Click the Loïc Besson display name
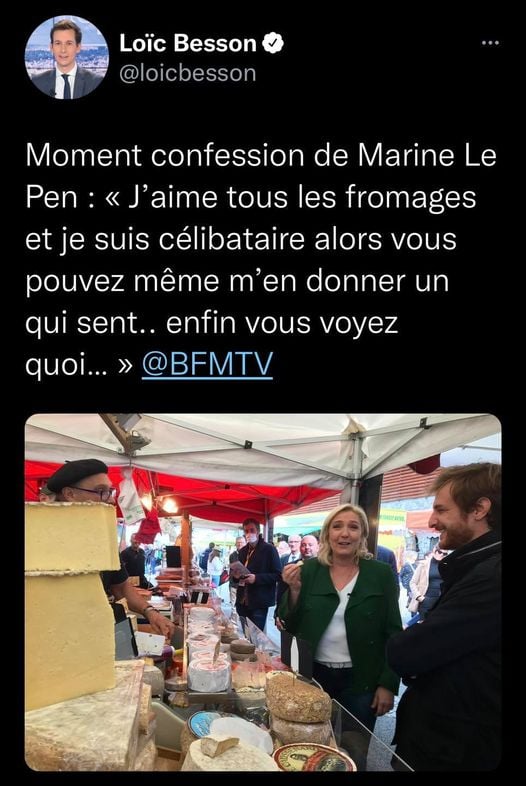This screenshot has width=526, height=786. (188, 44)
